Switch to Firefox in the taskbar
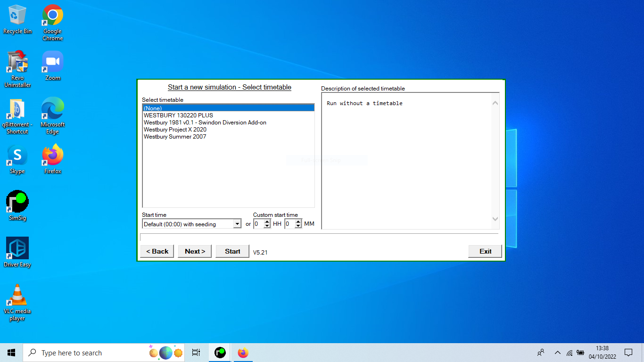 243,353
